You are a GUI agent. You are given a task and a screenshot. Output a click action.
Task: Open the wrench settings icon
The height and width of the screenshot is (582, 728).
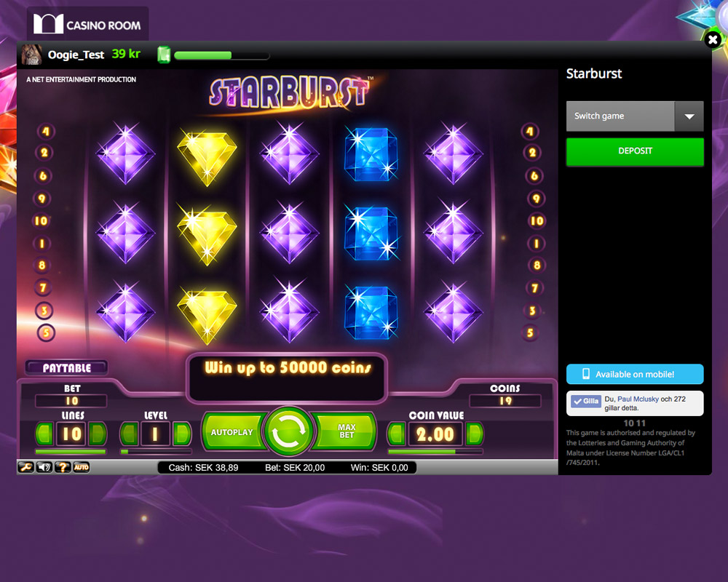coord(26,467)
